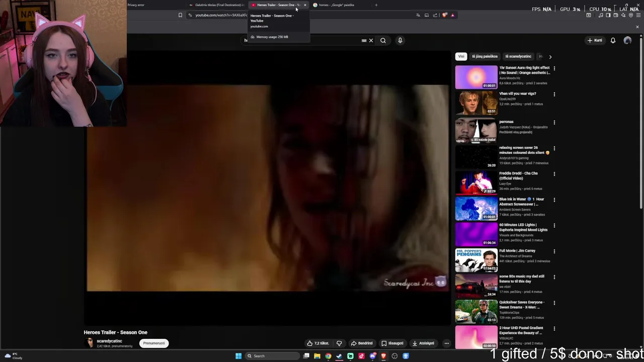Image resolution: width=644 pixels, height=362 pixels.
Task: Select the Iš jūsų paieškos filter chip
Action: 485,56
